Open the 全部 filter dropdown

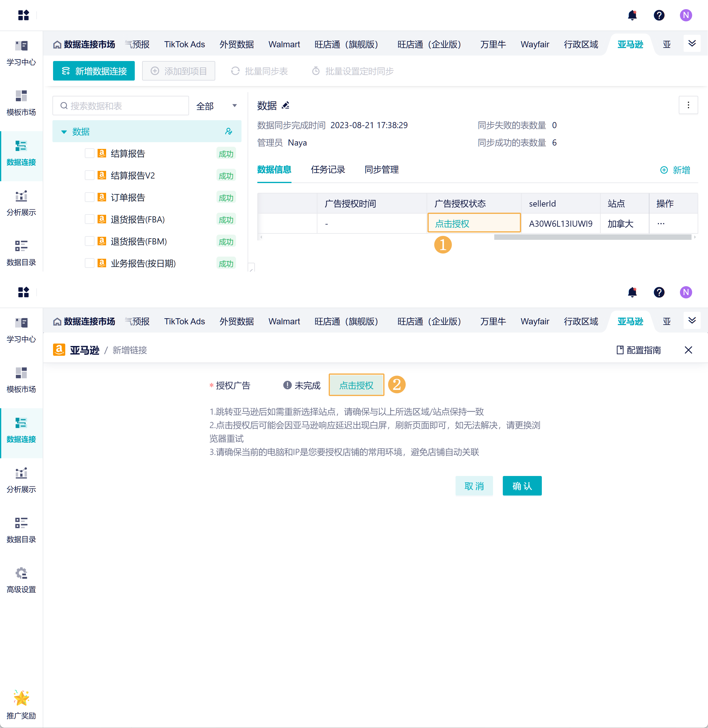[x=216, y=106]
